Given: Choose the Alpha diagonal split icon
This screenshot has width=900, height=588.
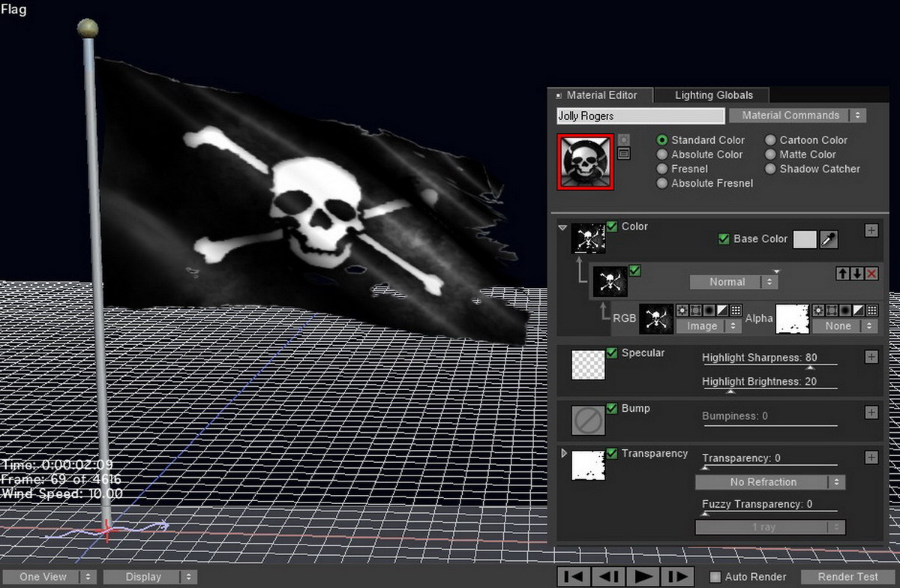Looking at the screenshot, I should tap(859, 310).
